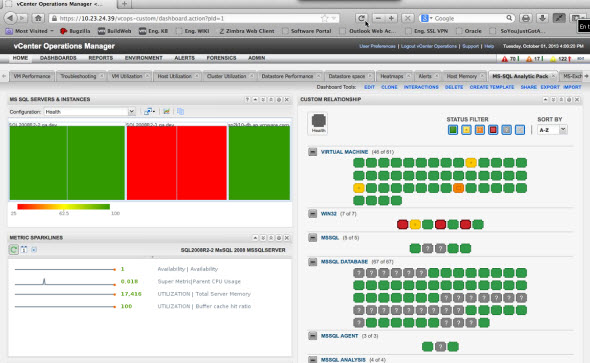This screenshot has width=590, height=363.
Task: Click the yellow warning alerts count icon
Action: click(553, 59)
